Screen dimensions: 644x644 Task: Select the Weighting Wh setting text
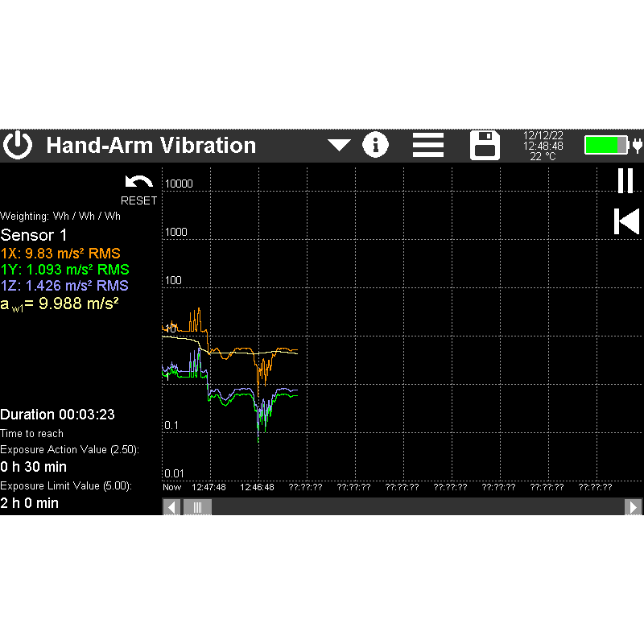click(x=60, y=216)
